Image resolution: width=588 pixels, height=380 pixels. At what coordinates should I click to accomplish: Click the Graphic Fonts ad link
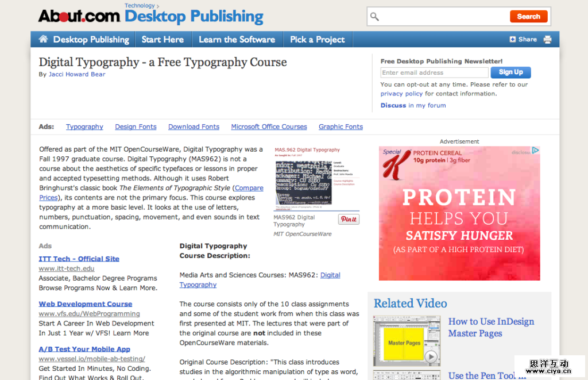341,127
